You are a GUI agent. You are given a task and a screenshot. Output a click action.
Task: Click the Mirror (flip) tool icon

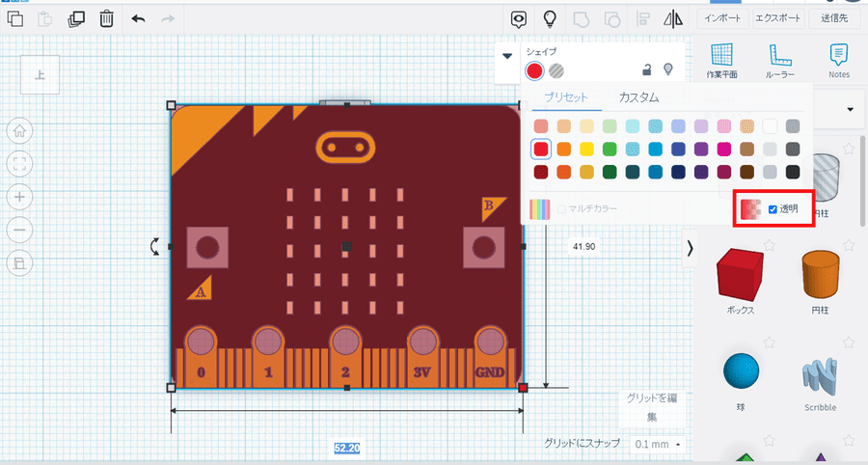[x=672, y=18]
